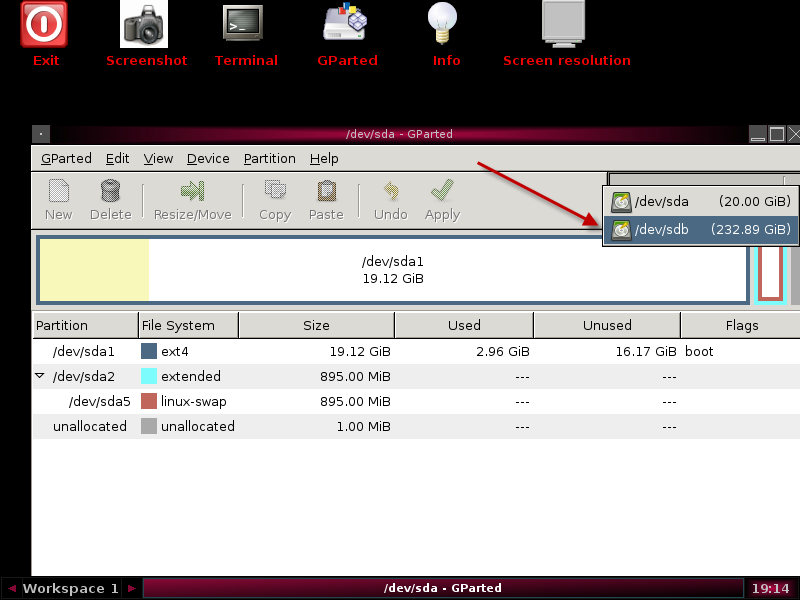Open the Partition menu
800x600 pixels.
pos(269,159)
